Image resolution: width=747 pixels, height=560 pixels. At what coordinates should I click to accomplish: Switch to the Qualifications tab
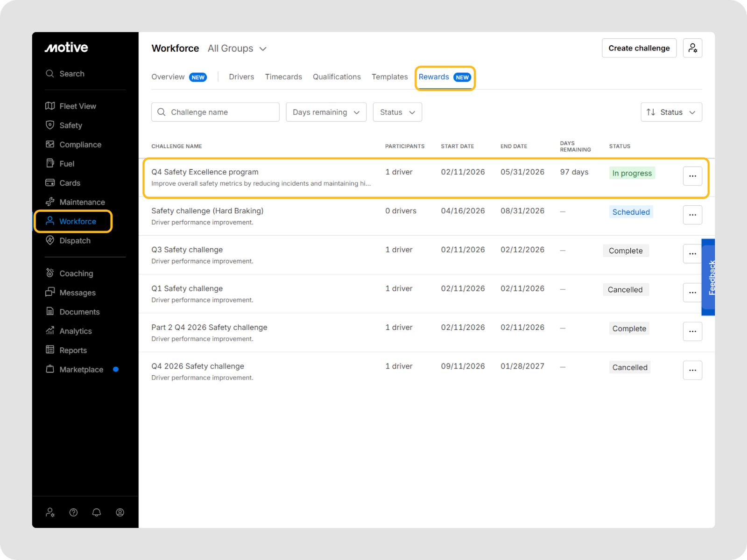[x=337, y=77]
